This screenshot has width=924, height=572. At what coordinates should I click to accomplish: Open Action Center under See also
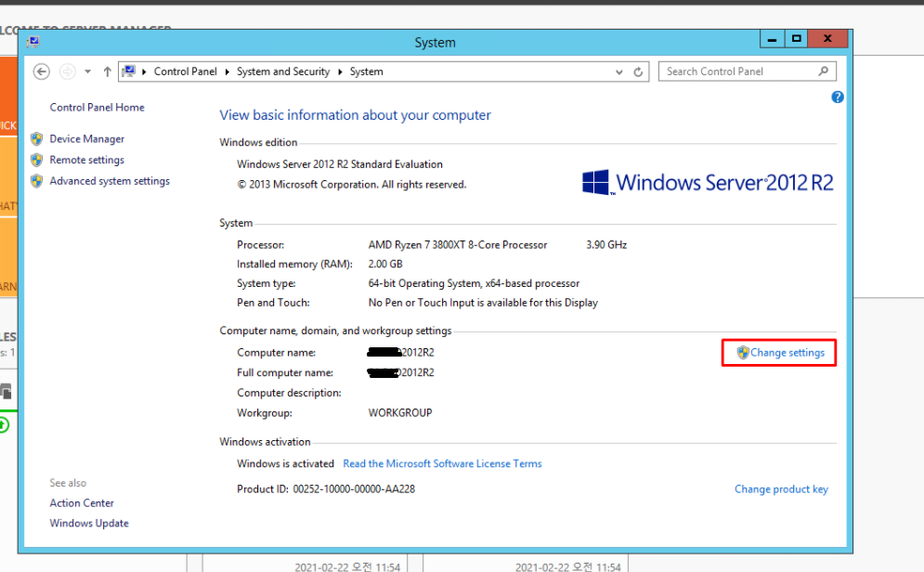point(82,503)
